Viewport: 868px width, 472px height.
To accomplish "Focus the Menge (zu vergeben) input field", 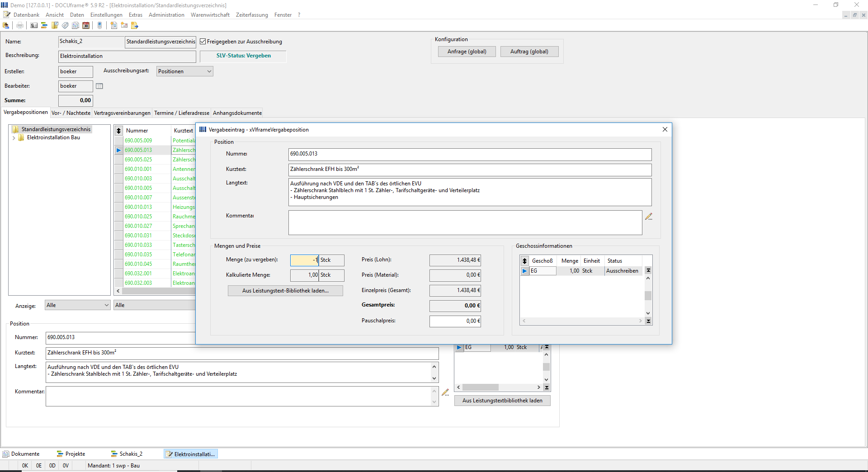I will (x=304, y=260).
